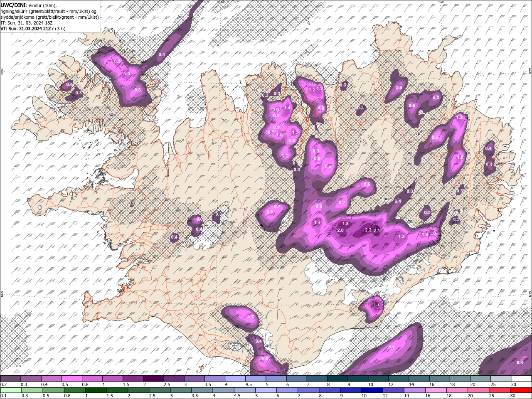The image size is (532, 399).
Task: Pick the darkest purple swatch between 2 and 2.5, top row
Action: tap(153, 379)
